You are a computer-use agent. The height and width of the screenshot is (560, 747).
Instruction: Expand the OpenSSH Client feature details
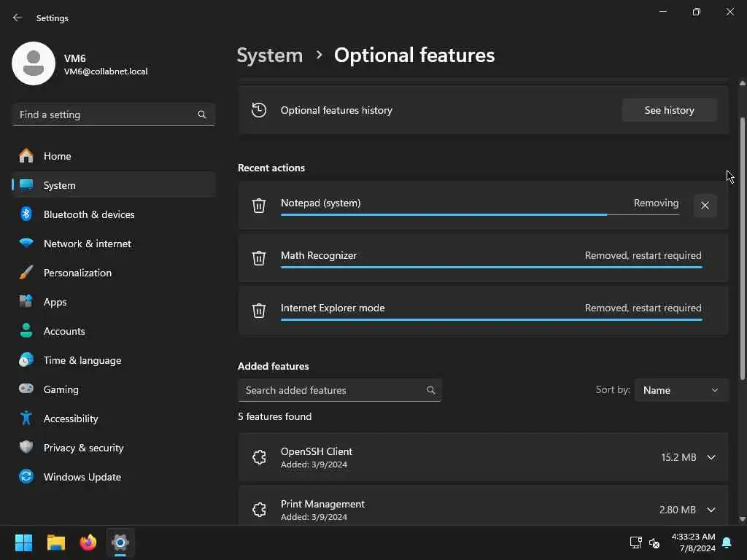point(711,457)
